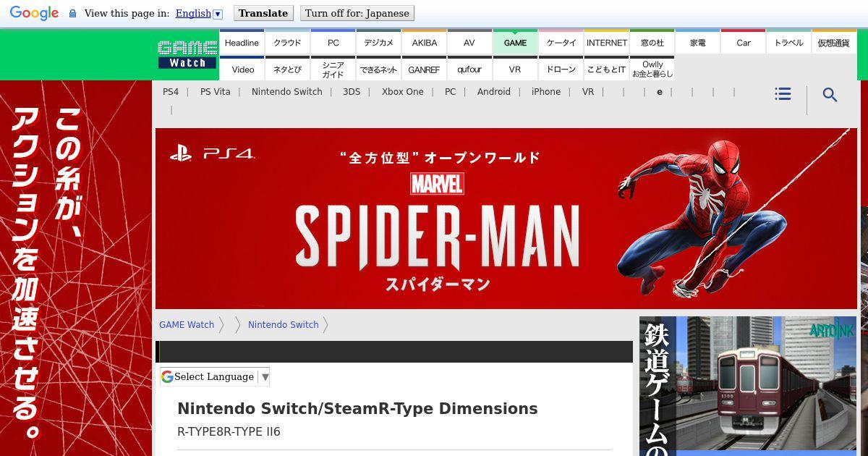The image size is (868, 456).
Task: Open the トラベル site tab
Action: pyautogui.click(x=789, y=42)
